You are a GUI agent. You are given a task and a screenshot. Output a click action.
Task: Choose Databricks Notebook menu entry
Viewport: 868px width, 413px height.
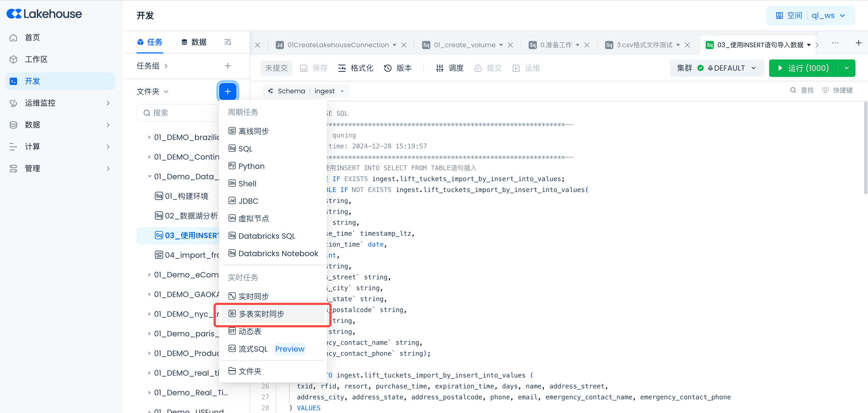click(x=278, y=253)
